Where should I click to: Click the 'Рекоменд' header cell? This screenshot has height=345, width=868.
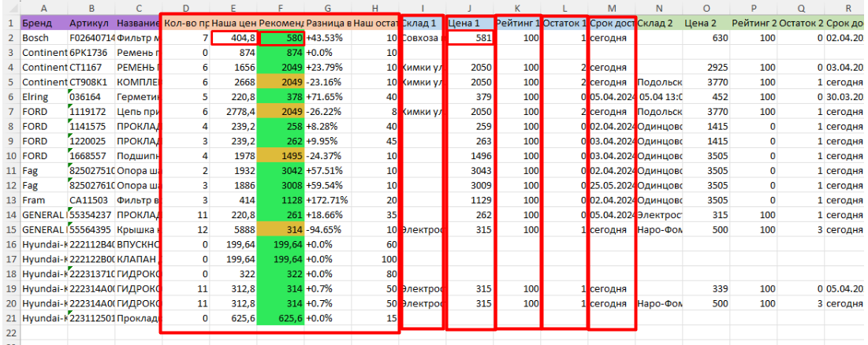tap(281, 23)
